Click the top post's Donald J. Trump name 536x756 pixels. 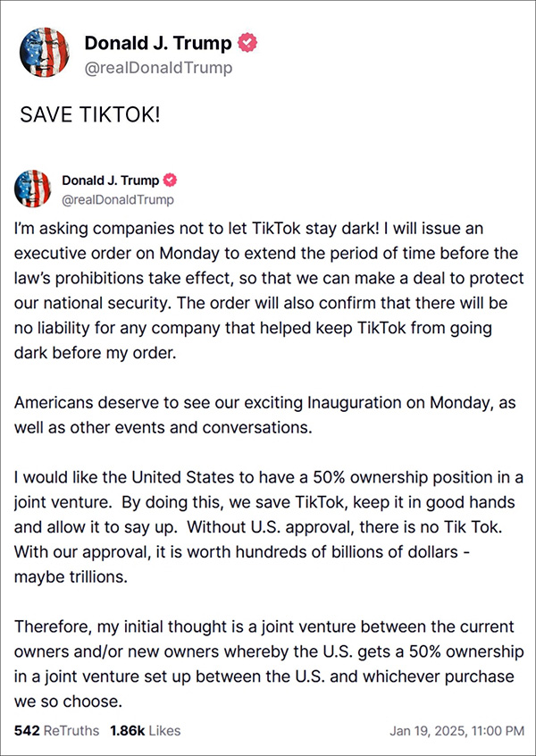tap(158, 43)
